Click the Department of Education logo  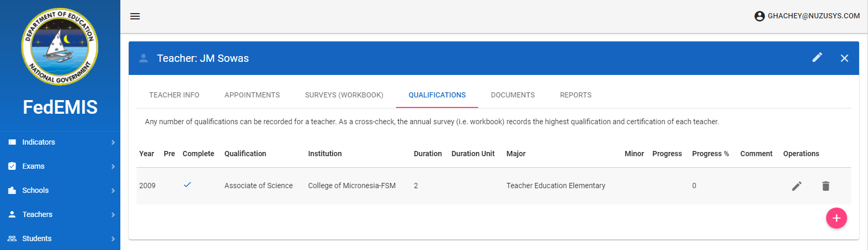tap(60, 47)
